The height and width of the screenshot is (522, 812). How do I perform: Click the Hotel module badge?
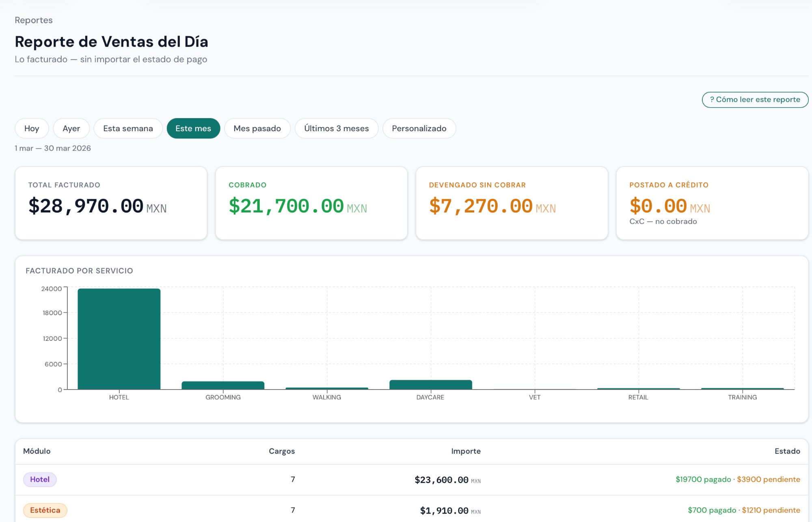(40, 479)
